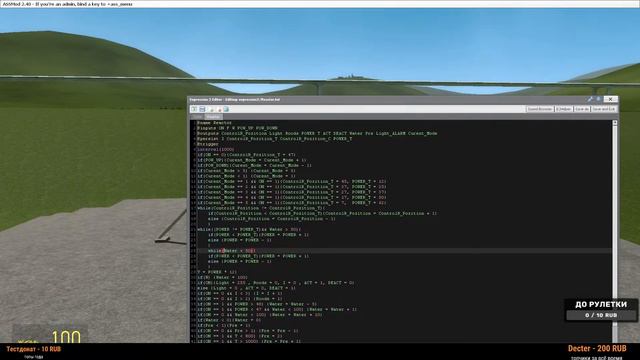Click the '@outputs ControlR_Position Light' line

click(317, 133)
